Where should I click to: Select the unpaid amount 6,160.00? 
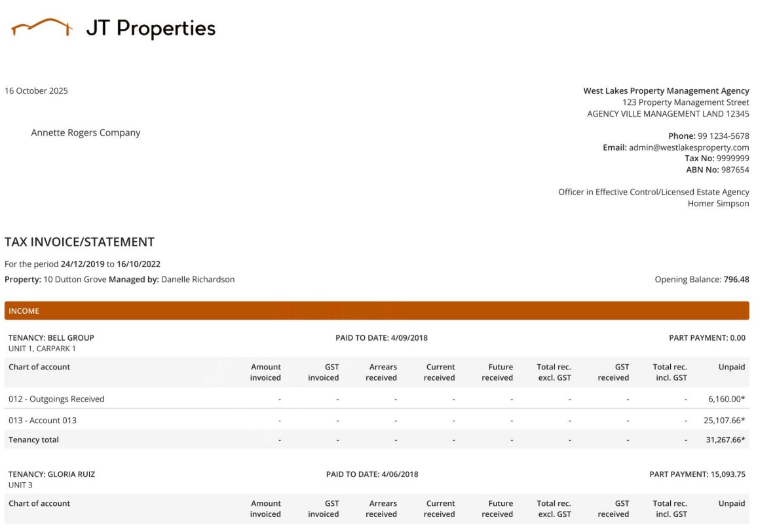pos(726,399)
